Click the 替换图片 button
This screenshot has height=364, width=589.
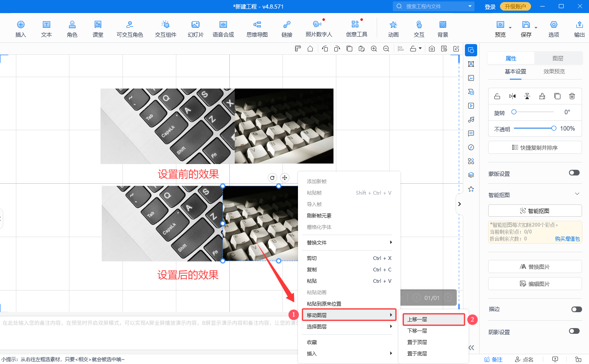[x=535, y=266]
